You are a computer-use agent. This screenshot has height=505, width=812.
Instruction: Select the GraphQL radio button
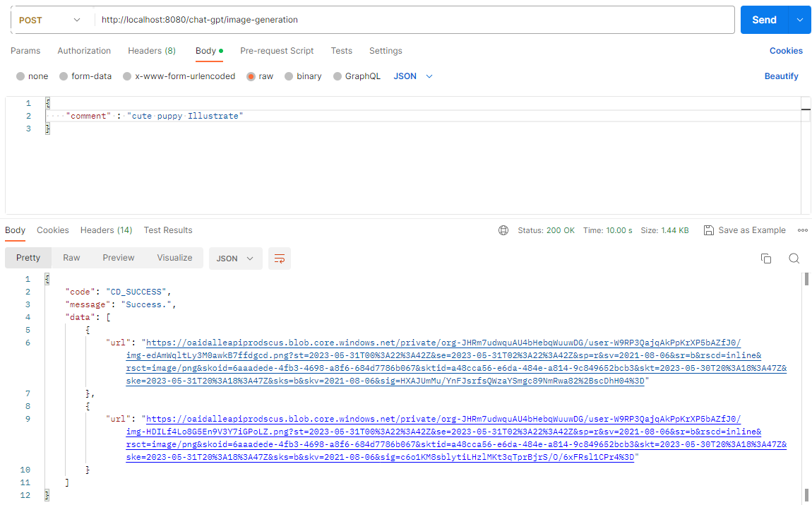tap(338, 76)
